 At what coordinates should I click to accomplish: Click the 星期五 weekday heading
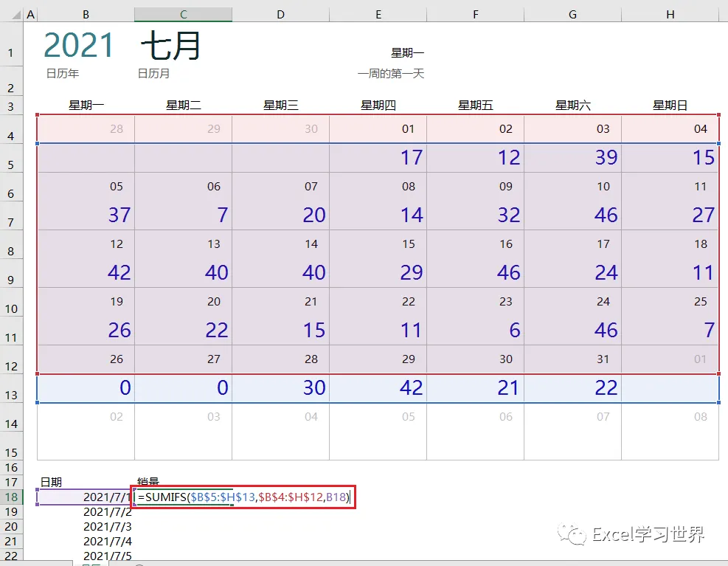coord(476,106)
